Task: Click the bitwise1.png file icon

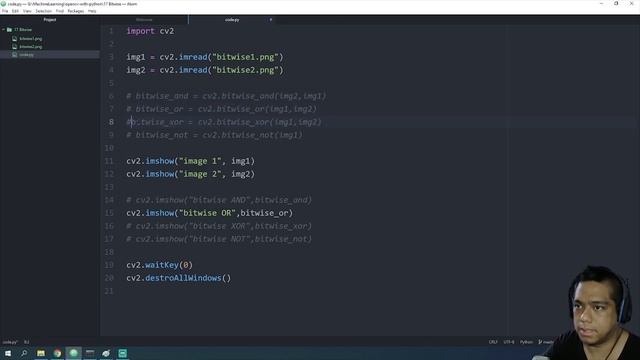Action: (x=15, y=38)
